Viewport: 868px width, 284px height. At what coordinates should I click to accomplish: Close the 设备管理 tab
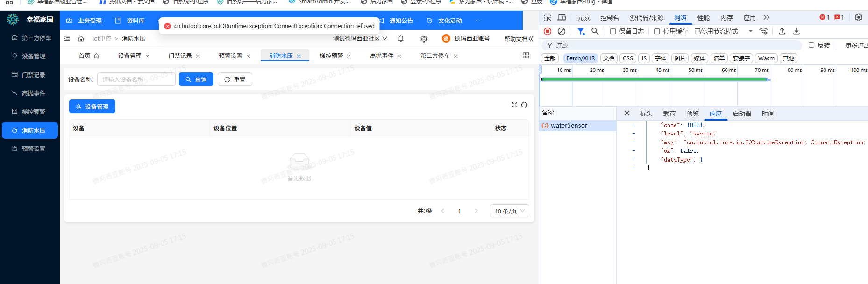147,56
